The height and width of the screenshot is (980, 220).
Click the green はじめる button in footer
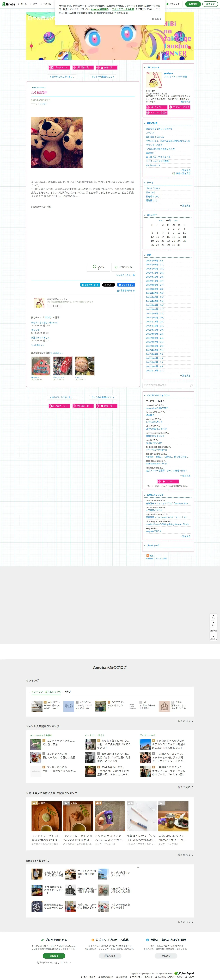tap(54, 956)
